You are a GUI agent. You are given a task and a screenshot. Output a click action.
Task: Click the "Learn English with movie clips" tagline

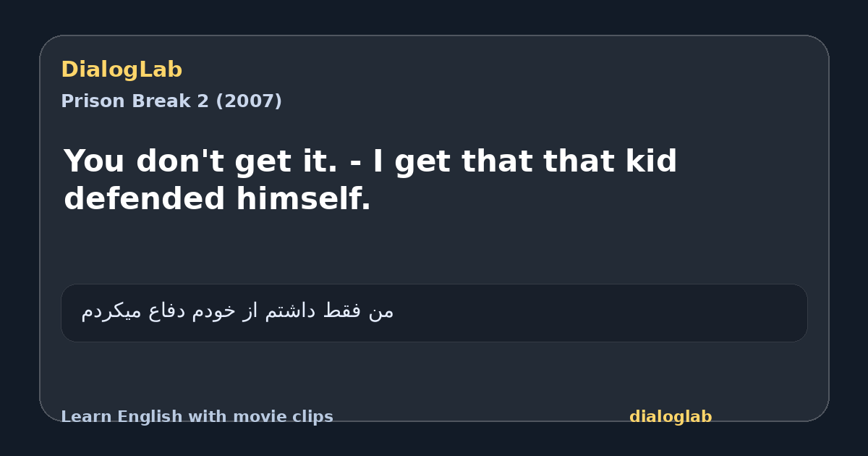(197, 417)
